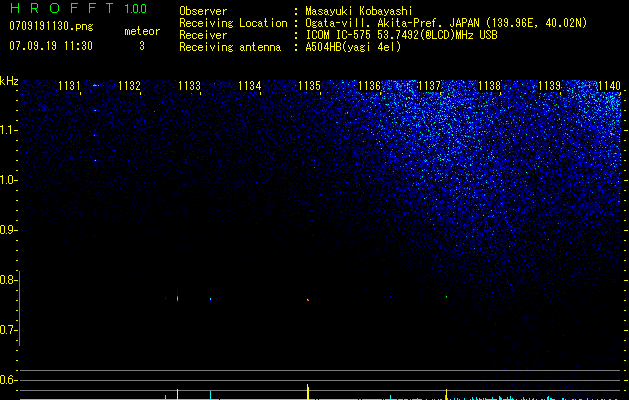Image resolution: width=629 pixels, height=400 pixels.
Task: Click the meteor count value 3
Action: coord(142,46)
